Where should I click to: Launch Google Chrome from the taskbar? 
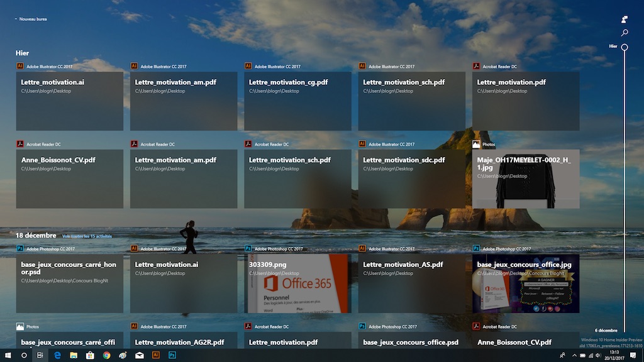106,356
